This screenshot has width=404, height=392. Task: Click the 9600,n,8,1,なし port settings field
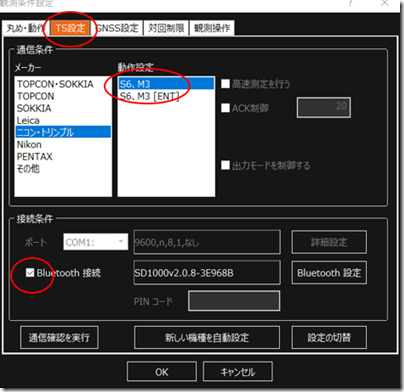point(207,242)
